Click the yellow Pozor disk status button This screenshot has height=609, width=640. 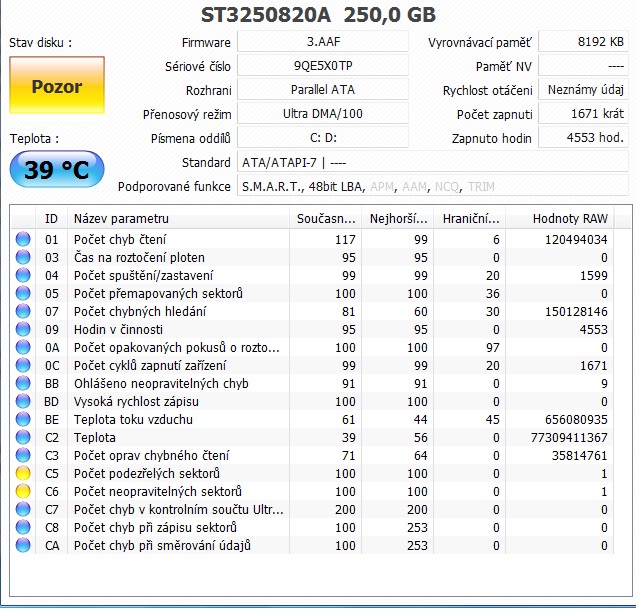(57, 85)
